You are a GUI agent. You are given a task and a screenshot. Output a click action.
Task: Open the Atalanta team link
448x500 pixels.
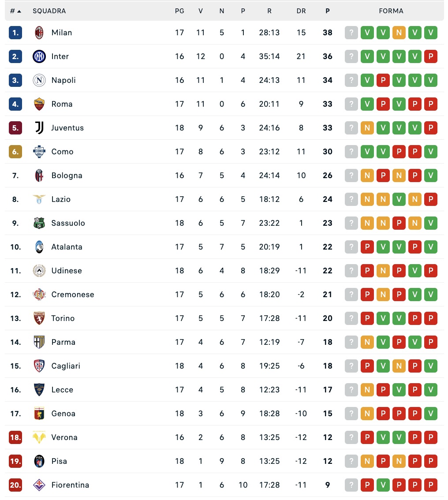coord(67,247)
